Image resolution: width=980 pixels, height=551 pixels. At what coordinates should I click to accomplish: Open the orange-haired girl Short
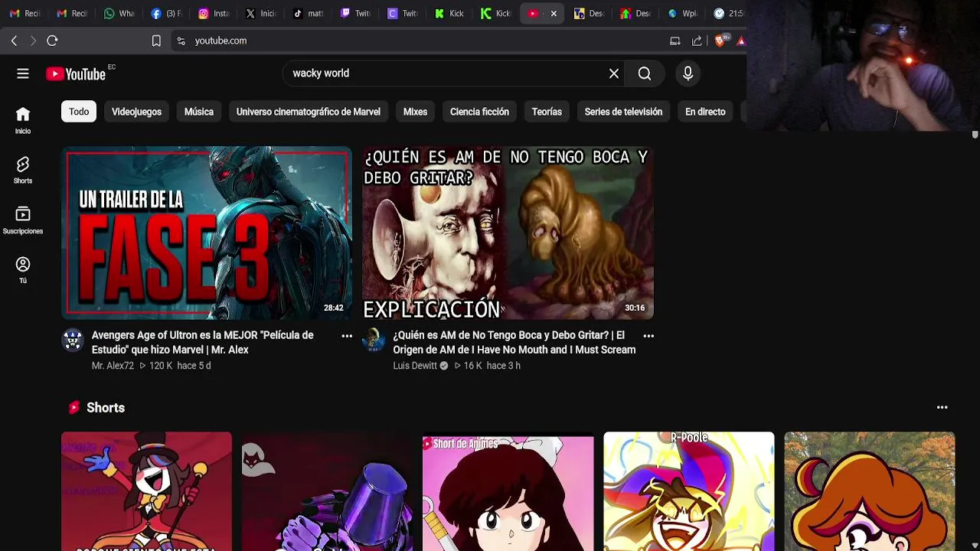pos(869,491)
